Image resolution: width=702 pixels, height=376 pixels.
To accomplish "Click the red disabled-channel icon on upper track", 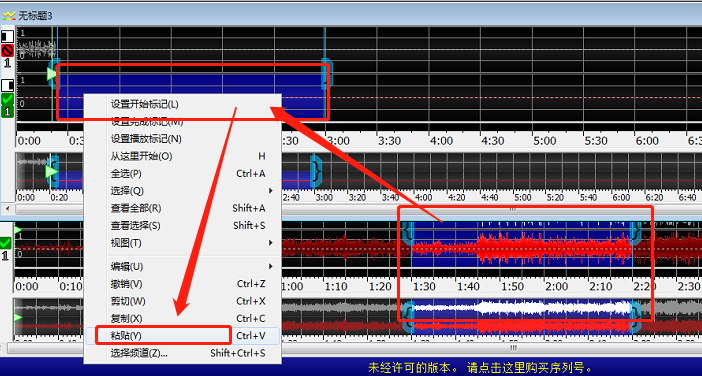I will (7, 51).
